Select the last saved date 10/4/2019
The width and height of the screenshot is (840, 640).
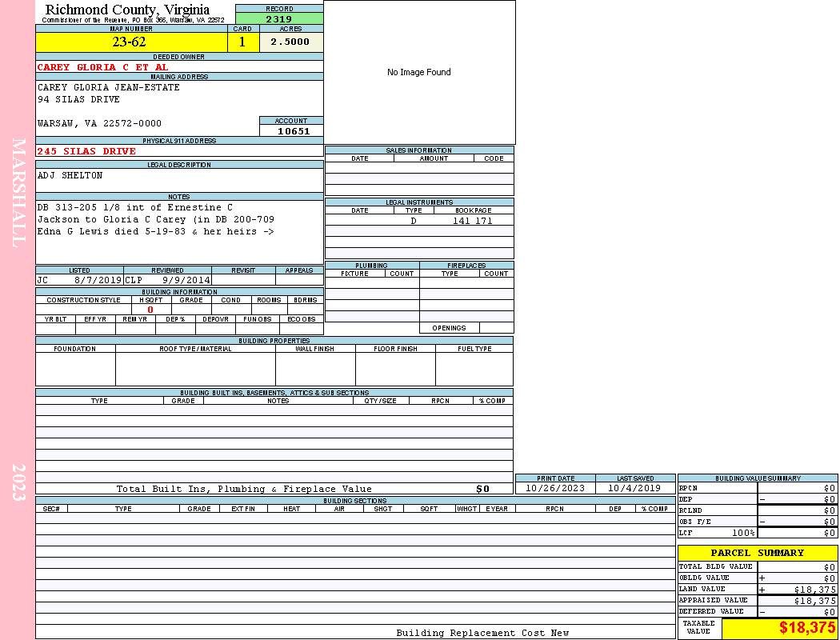point(634,488)
